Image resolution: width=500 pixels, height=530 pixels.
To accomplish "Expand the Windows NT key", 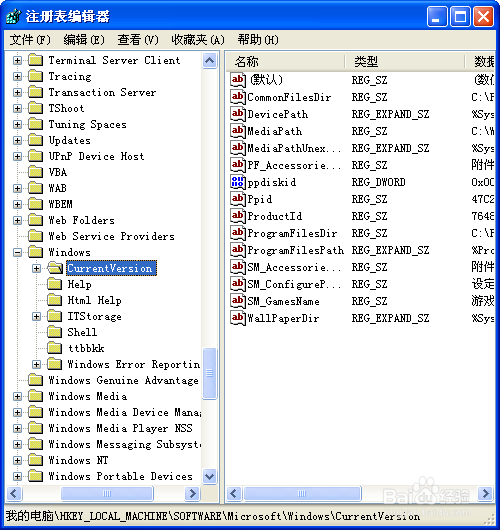I will point(17,460).
